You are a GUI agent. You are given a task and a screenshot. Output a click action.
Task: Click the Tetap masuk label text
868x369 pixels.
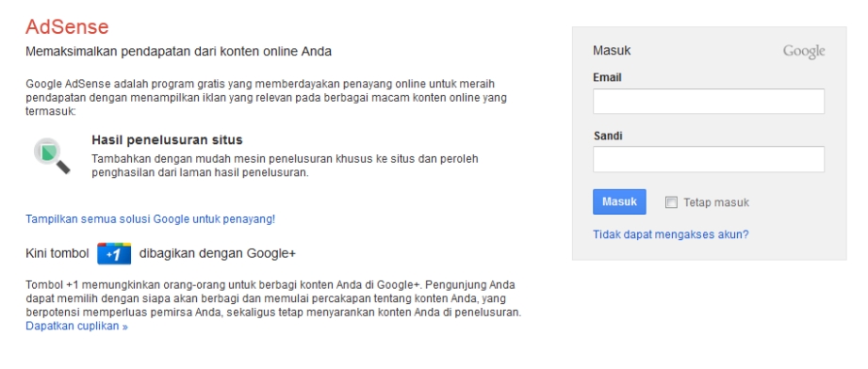point(716,202)
